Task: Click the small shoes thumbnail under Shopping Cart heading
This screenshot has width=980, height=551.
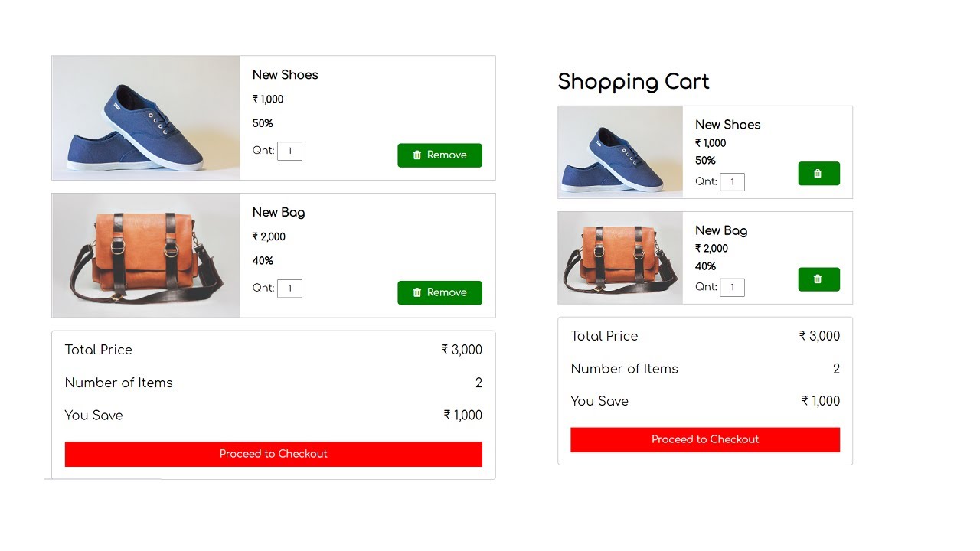Action: click(x=620, y=152)
